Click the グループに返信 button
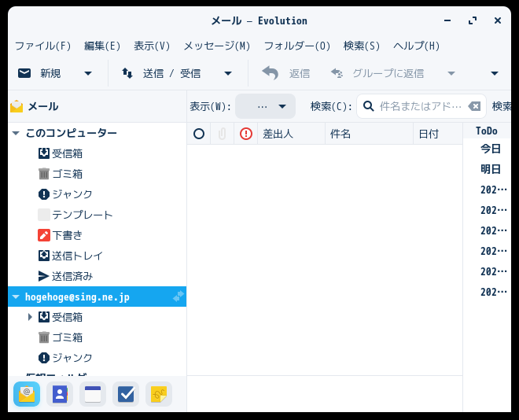The width and height of the screenshot is (519, 420). tap(377, 73)
